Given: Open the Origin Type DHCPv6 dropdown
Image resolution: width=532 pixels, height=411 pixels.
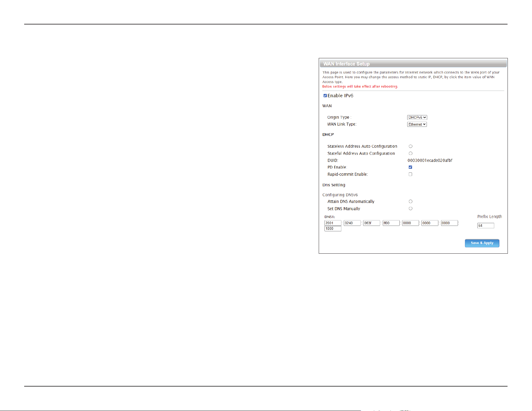Looking at the screenshot, I should pyautogui.click(x=417, y=117).
